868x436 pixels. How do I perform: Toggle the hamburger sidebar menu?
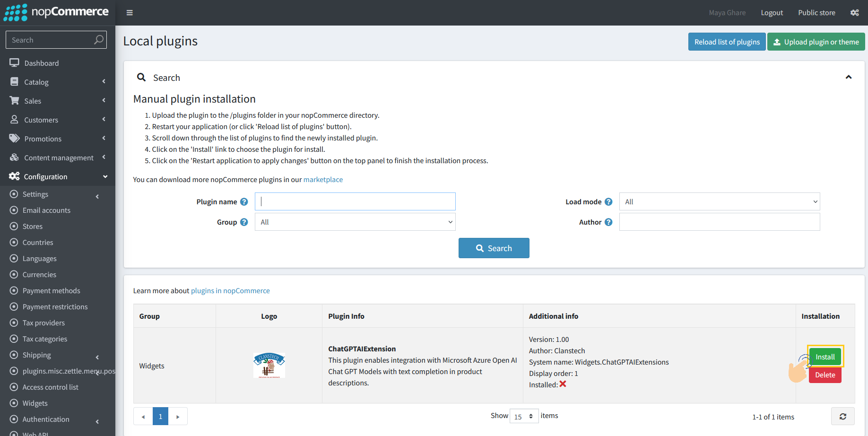(x=130, y=13)
